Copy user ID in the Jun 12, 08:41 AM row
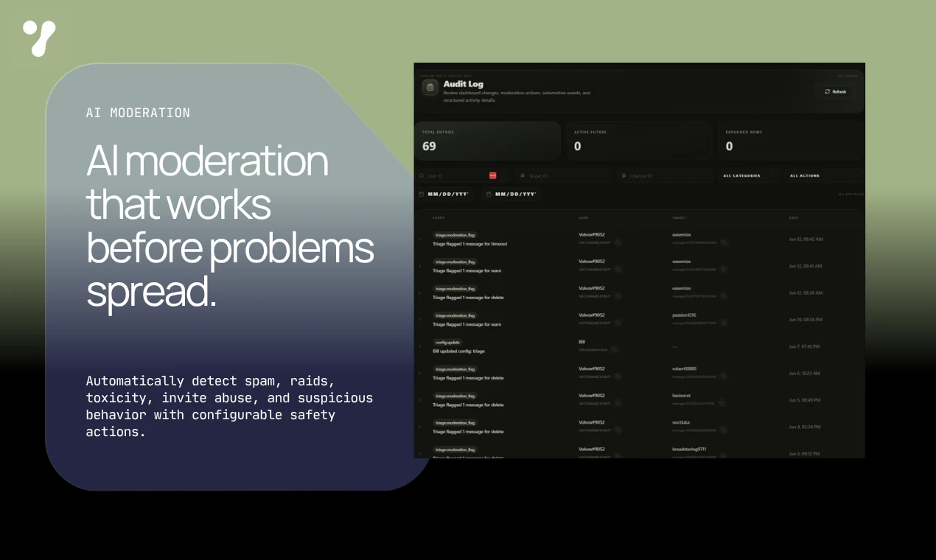 [x=618, y=270]
